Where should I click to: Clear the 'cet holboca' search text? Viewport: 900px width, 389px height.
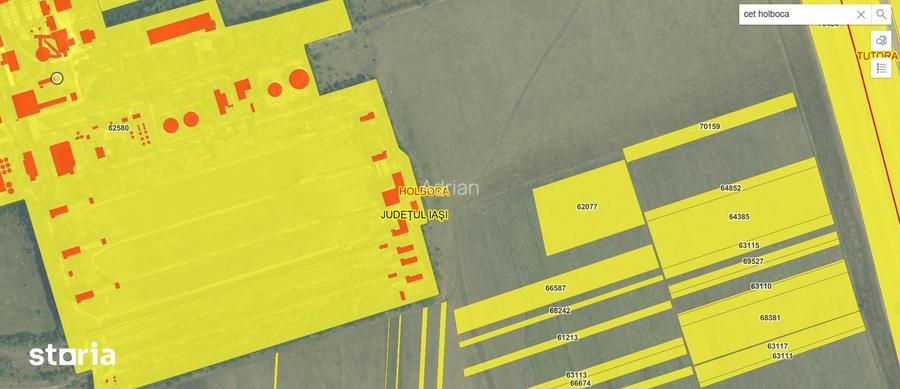click(860, 15)
